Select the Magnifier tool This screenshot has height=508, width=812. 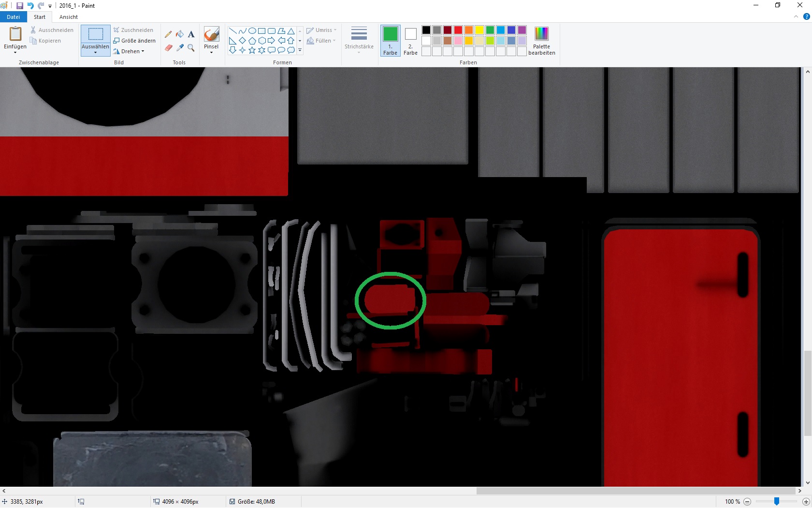pyautogui.click(x=191, y=48)
